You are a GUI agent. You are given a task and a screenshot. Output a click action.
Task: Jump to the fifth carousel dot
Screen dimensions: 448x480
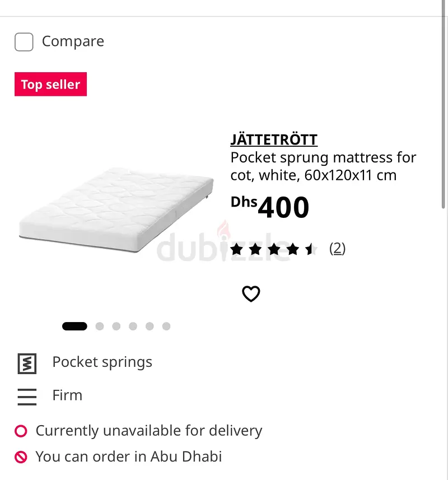coord(150,327)
